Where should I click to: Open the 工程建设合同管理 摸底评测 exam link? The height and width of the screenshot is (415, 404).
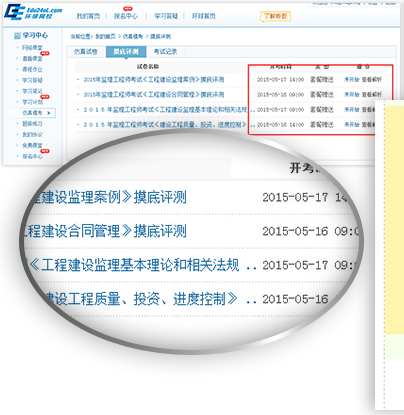coord(154,95)
